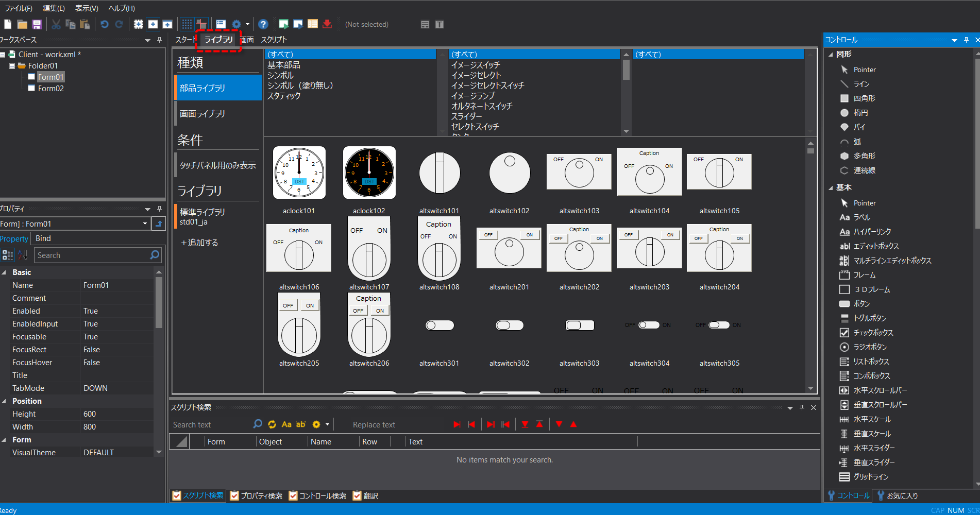Click +追加する to add a library
The image size is (980, 515).
coord(199,242)
